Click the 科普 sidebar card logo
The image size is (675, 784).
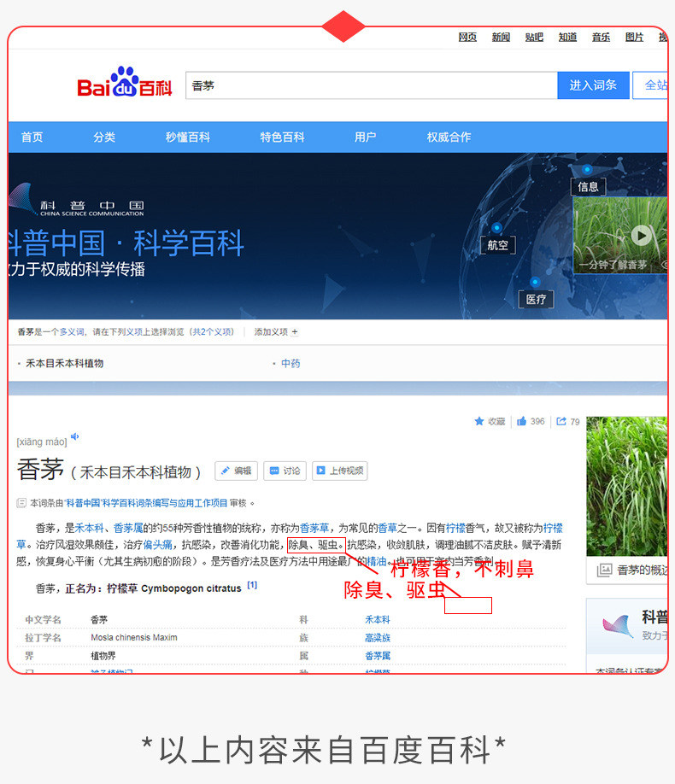618,627
